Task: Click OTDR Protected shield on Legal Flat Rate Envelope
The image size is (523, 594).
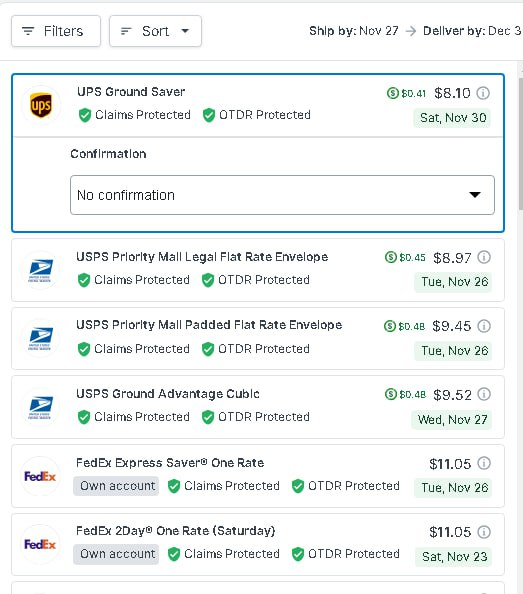Action: 208,280
